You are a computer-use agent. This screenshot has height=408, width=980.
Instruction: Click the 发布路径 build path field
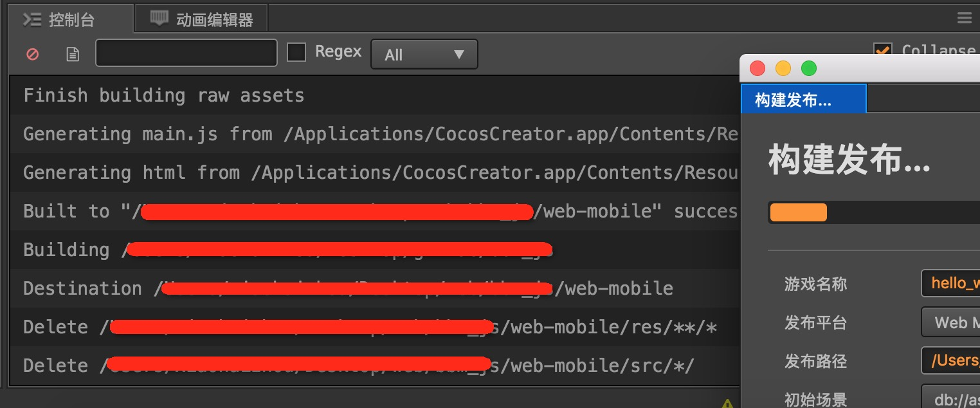(950, 361)
